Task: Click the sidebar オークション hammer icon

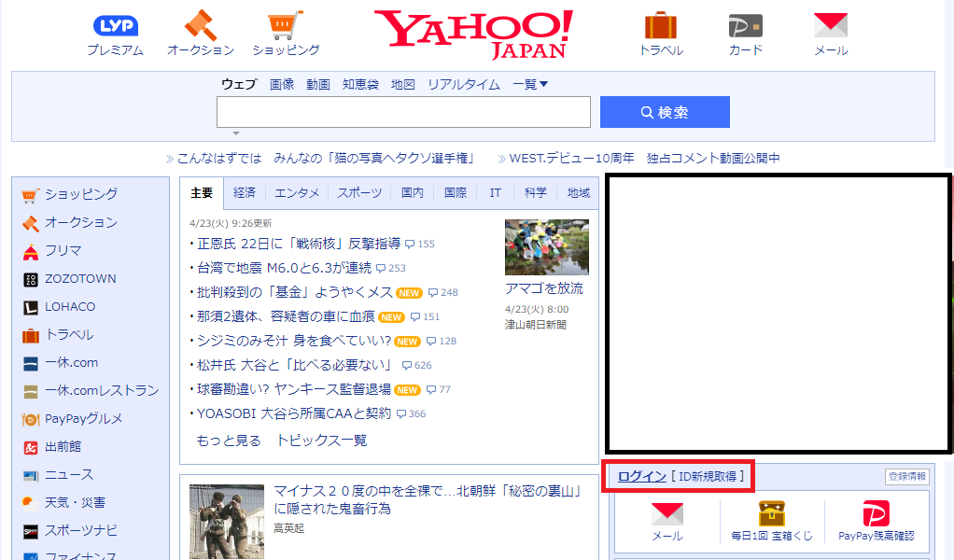Action: tap(31, 223)
